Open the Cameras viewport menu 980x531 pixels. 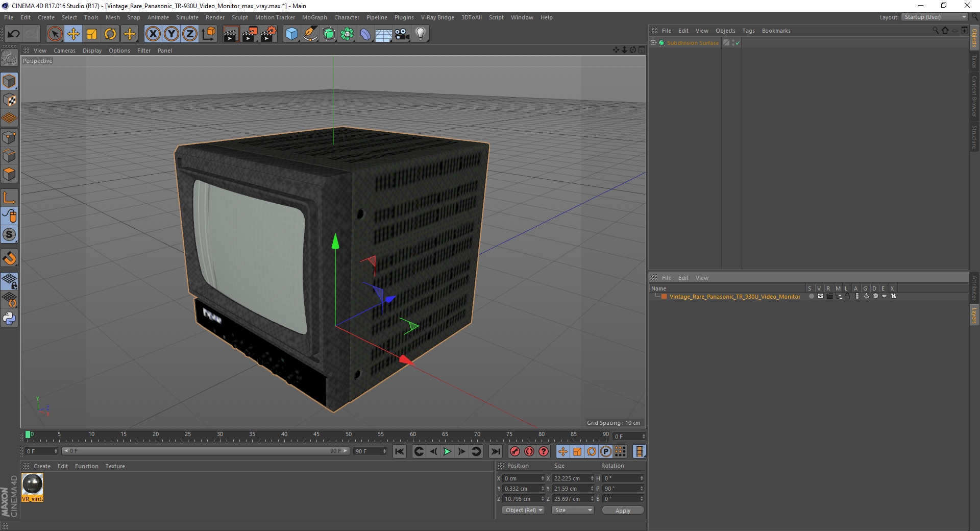pos(64,51)
